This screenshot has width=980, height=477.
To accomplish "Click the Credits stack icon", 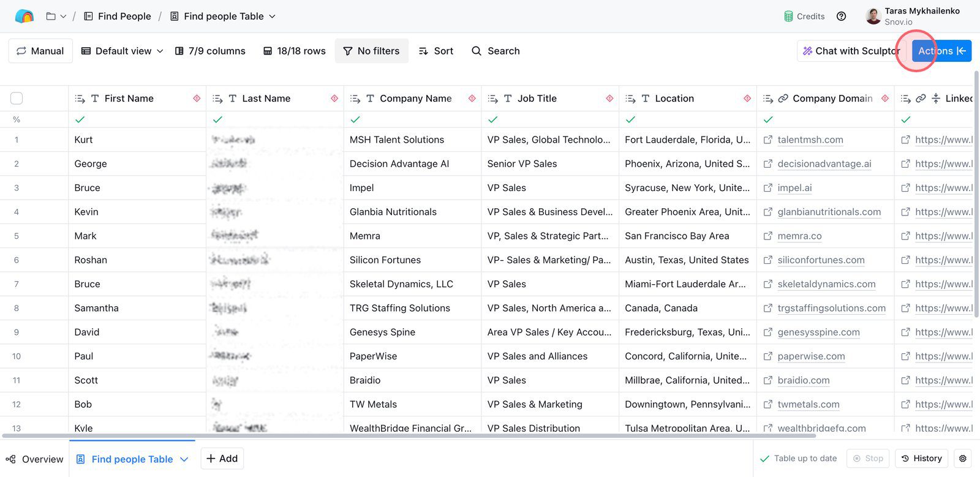I will [788, 17].
